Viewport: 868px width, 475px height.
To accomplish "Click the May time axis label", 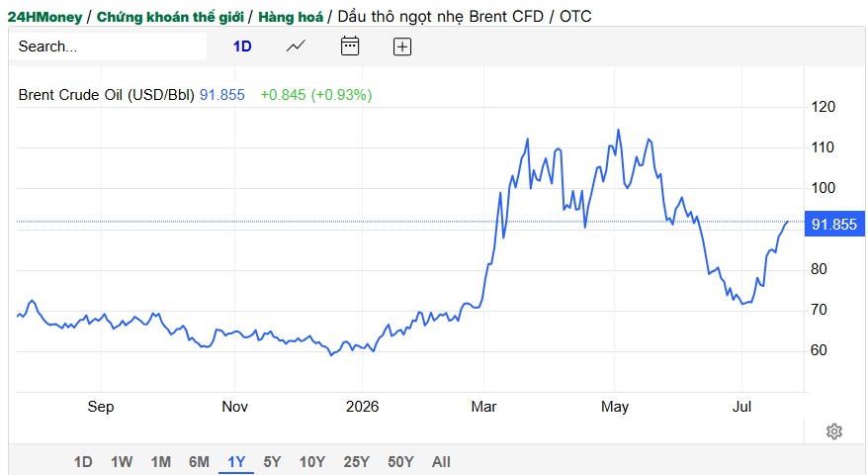I will tap(615, 407).
